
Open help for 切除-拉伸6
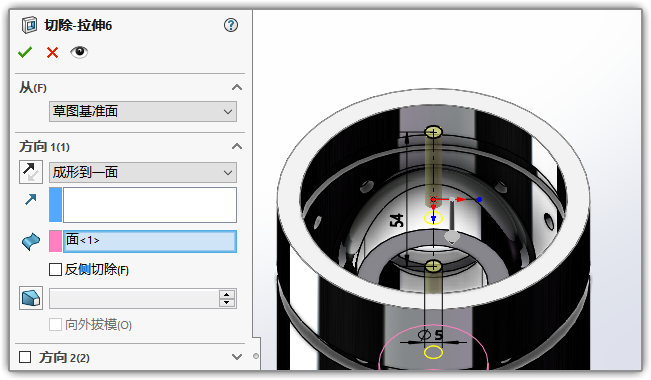(231, 25)
